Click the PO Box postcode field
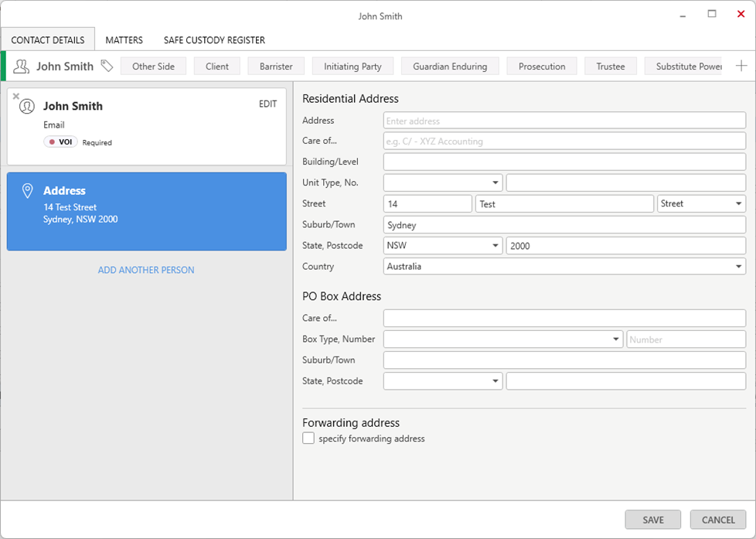The image size is (756, 539). click(x=626, y=381)
